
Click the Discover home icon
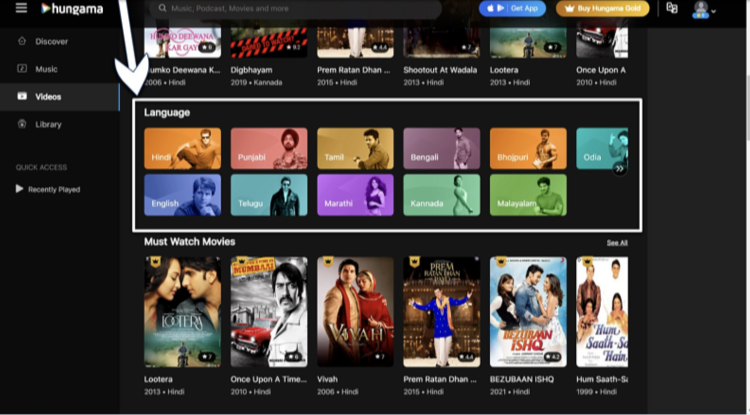22,41
